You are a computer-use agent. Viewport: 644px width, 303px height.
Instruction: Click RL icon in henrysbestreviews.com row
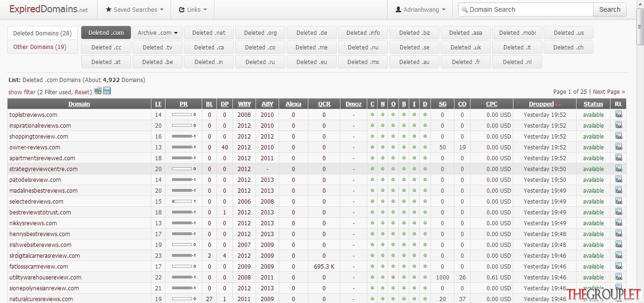point(619,234)
